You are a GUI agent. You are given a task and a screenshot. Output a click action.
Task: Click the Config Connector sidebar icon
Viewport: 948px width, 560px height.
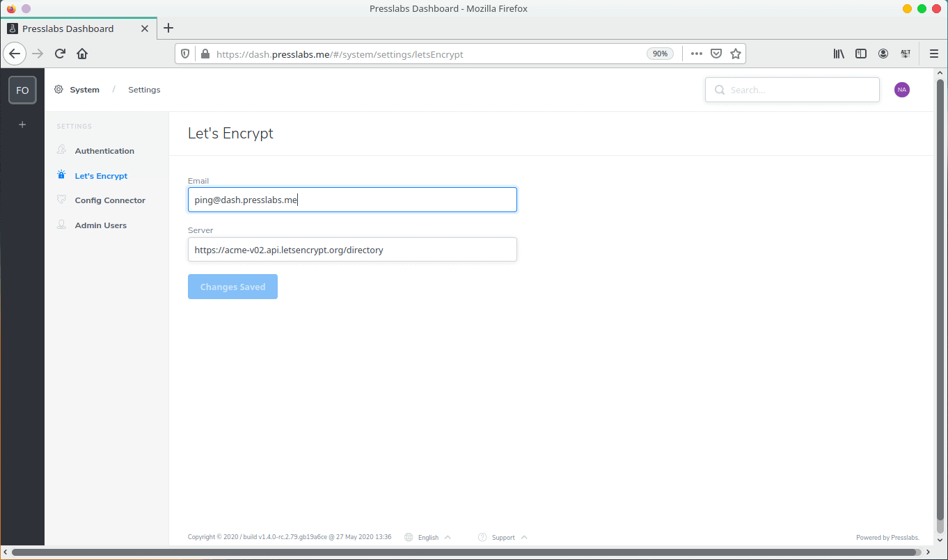(61, 200)
